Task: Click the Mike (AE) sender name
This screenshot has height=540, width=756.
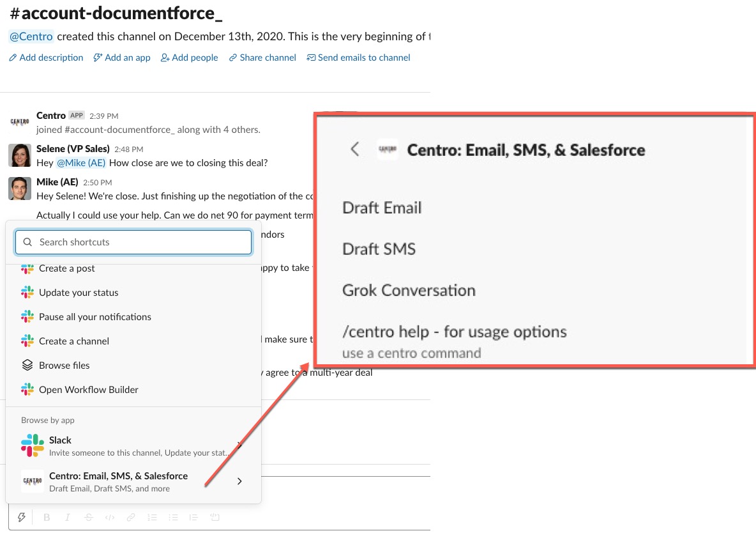Action: point(57,182)
